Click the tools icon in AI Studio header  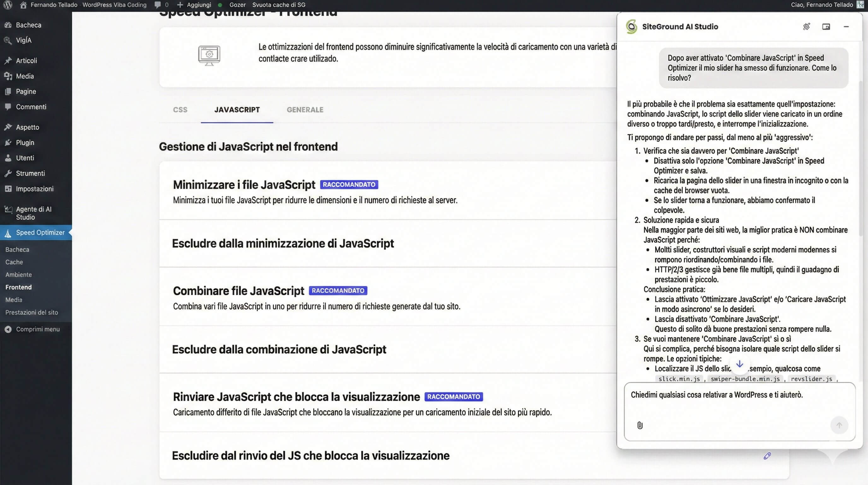click(807, 27)
